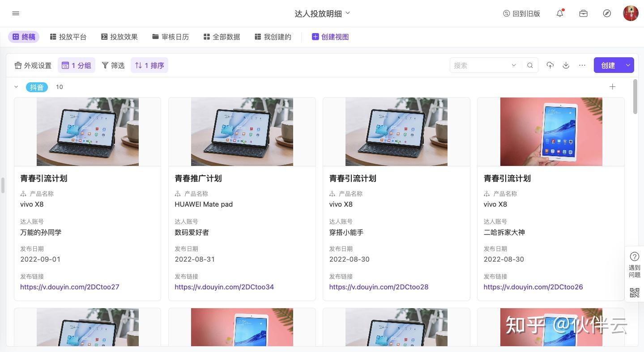This screenshot has width=644, height=352.
Task: Open the notifications bell
Action: tap(560, 13)
